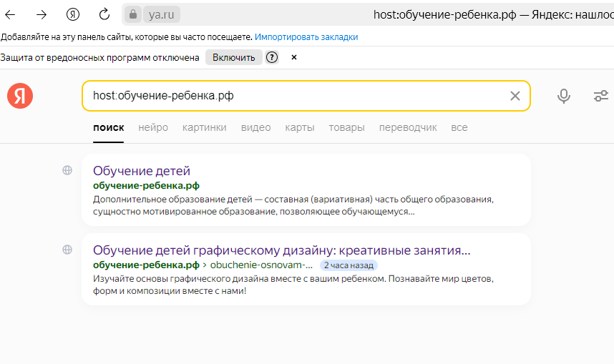Switch to the товары tab
Viewport: 614px width, 364px height.
(346, 127)
